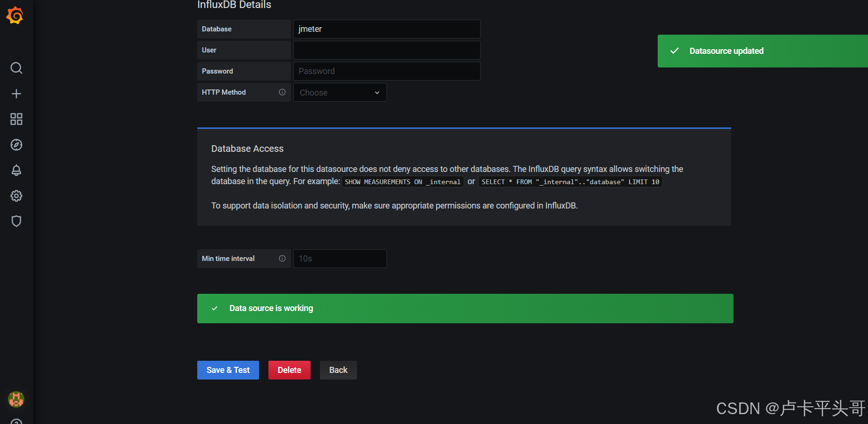Open the Dashboards grid icon
Screen dimensions: 868x424
coord(16,119)
